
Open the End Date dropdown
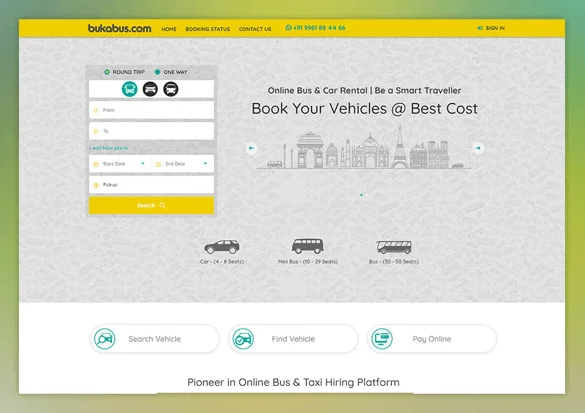point(183,164)
